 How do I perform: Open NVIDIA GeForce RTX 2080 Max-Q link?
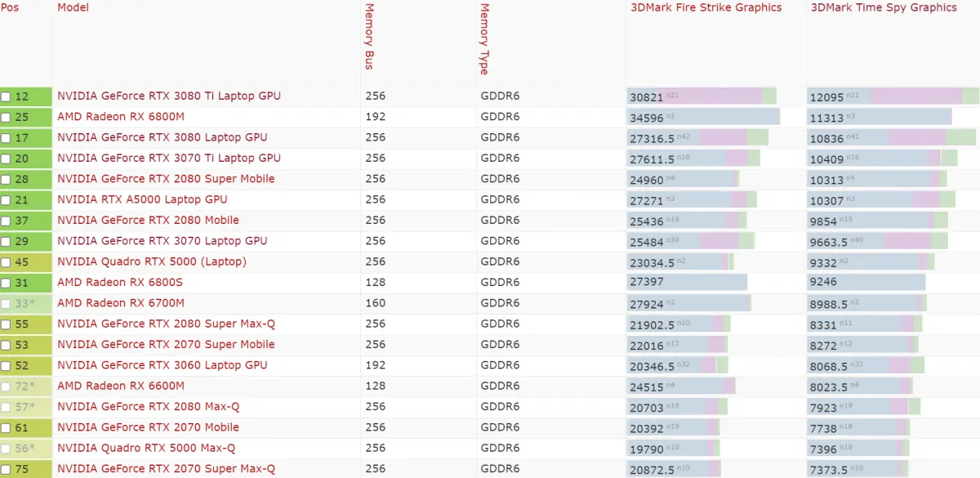[149, 406]
